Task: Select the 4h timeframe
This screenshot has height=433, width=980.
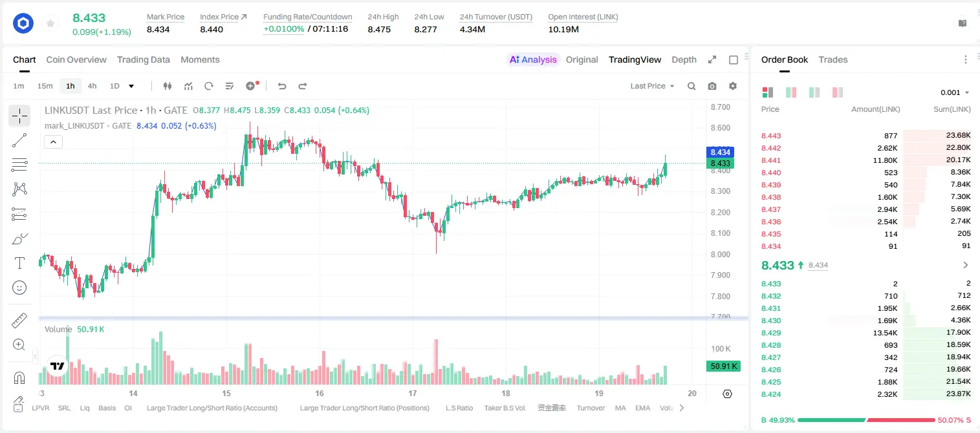Action: pyautogui.click(x=92, y=86)
